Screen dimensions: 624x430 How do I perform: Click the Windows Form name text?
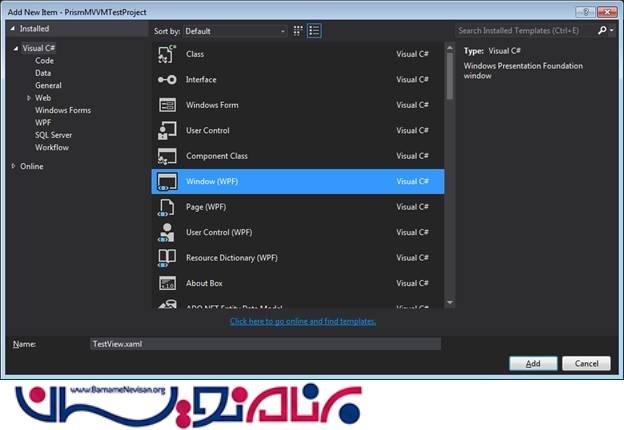pyautogui.click(x=212, y=105)
